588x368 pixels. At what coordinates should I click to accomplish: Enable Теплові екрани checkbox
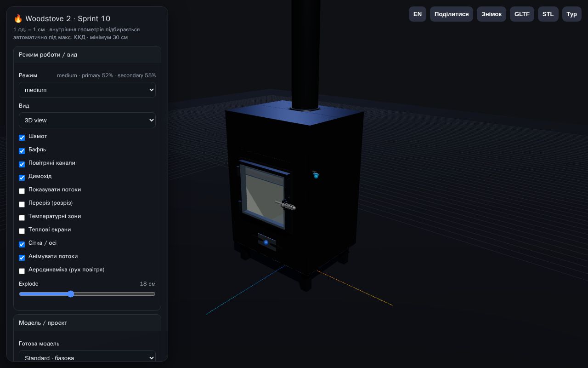(x=22, y=231)
